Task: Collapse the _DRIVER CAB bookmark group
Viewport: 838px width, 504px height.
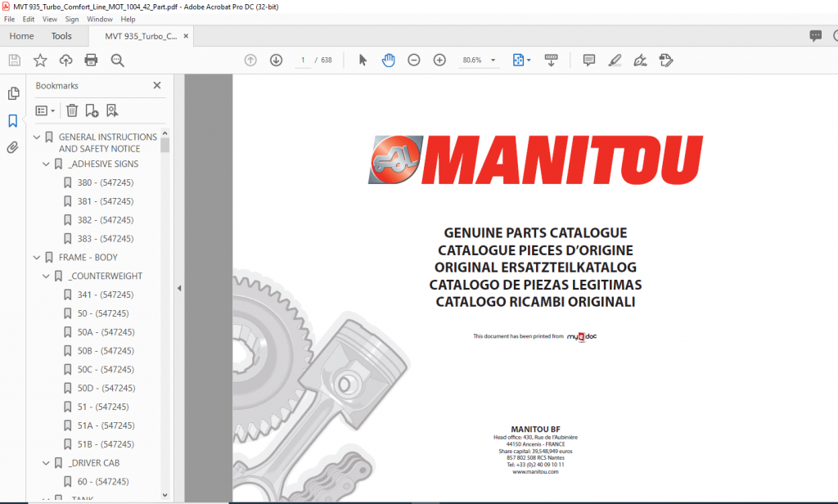Action: point(46,463)
